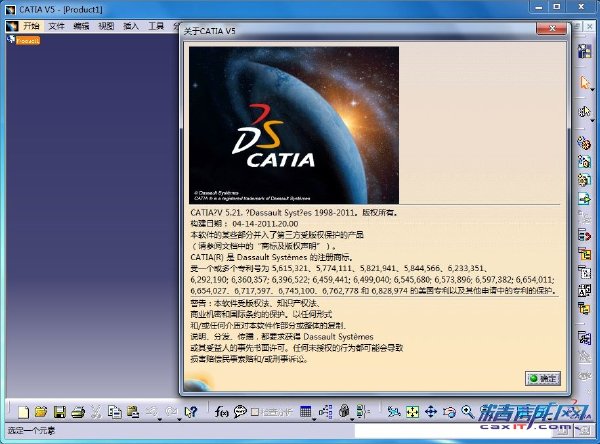This screenshot has height=444, width=600.
Task: Click the Print icon
Action: [x=78, y=412]
